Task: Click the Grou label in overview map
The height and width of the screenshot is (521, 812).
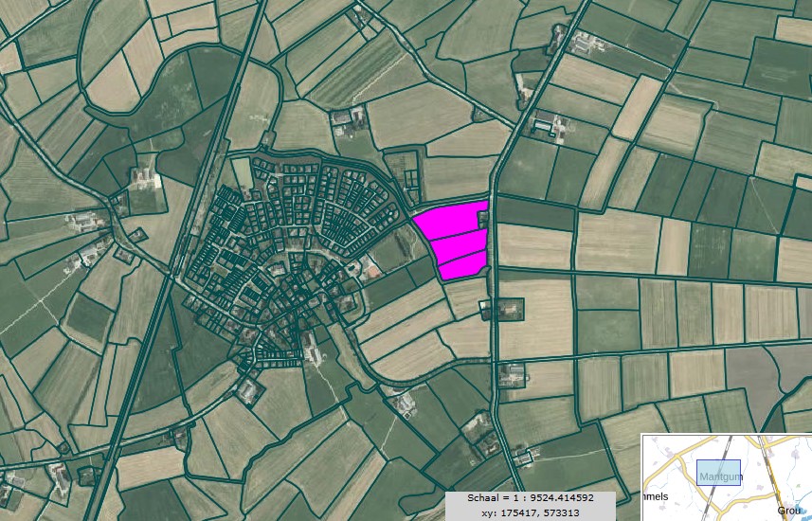Action: click(787, 511)
